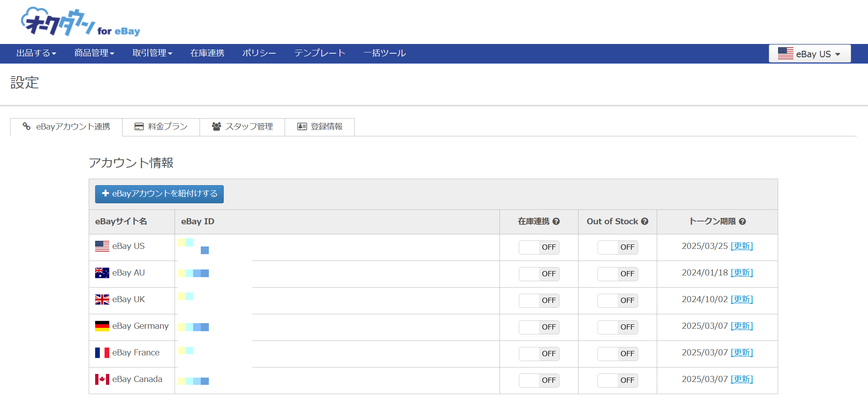Click token date 2025/03/25

(705, 246)
